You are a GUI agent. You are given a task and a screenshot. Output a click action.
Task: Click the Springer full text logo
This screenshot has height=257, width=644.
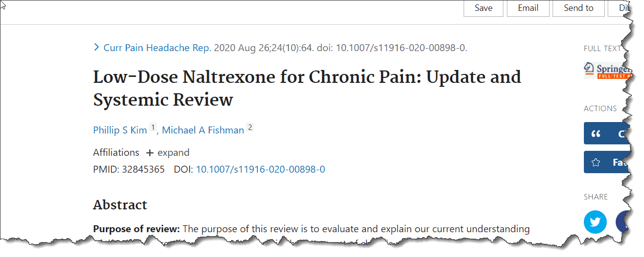coord(607,70)
